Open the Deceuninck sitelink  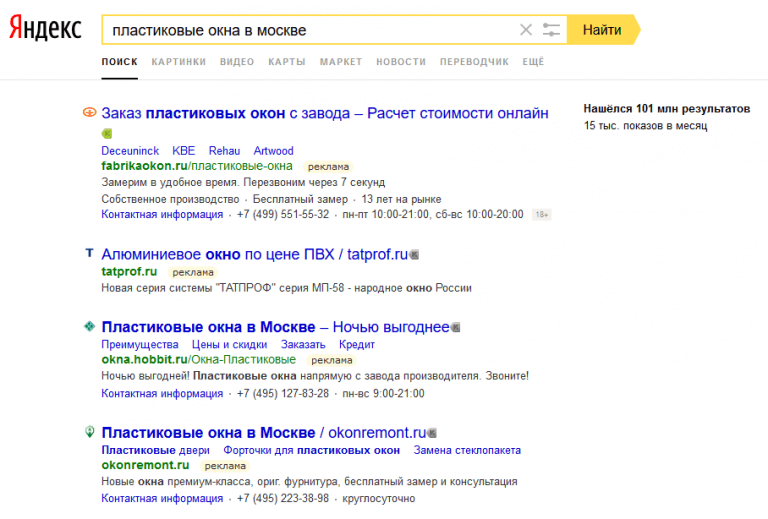tap(130, 151)
